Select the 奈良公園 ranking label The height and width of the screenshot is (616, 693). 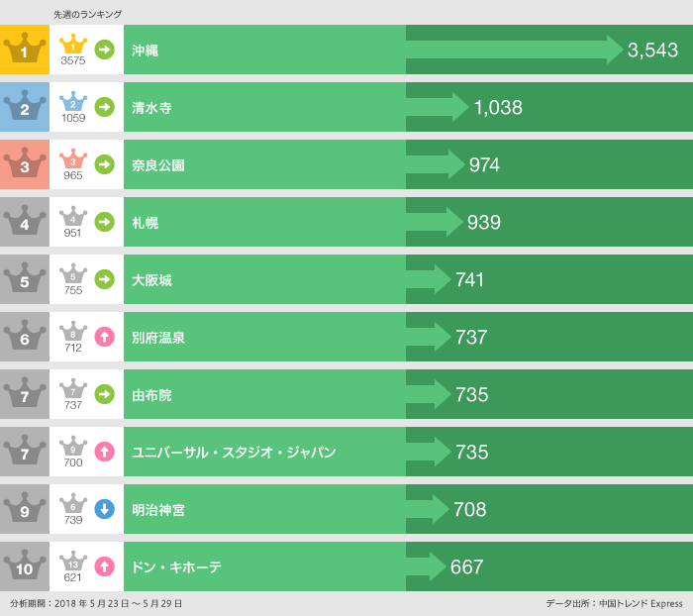(158, 165)
